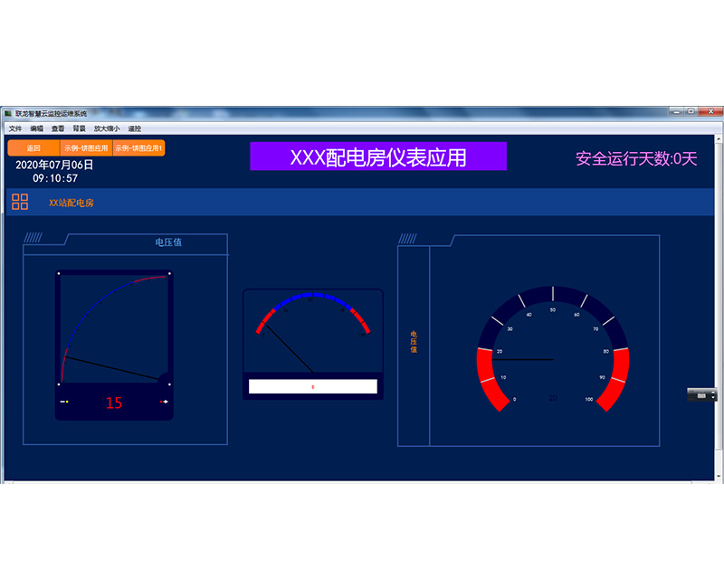Click the white value box under middle gauge
The width and height of the screenshot is (724, 588).
click(313, 387)
